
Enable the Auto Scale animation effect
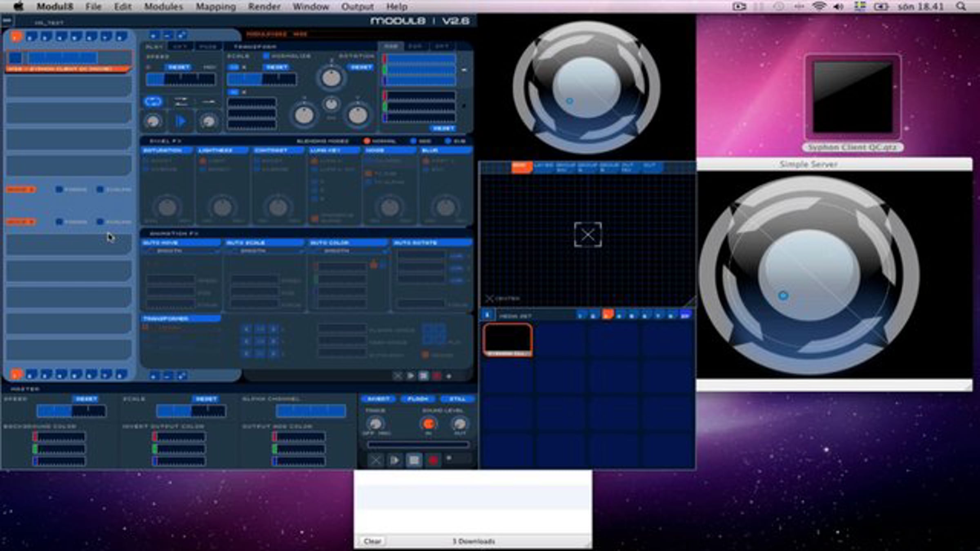tap(265, 243)
